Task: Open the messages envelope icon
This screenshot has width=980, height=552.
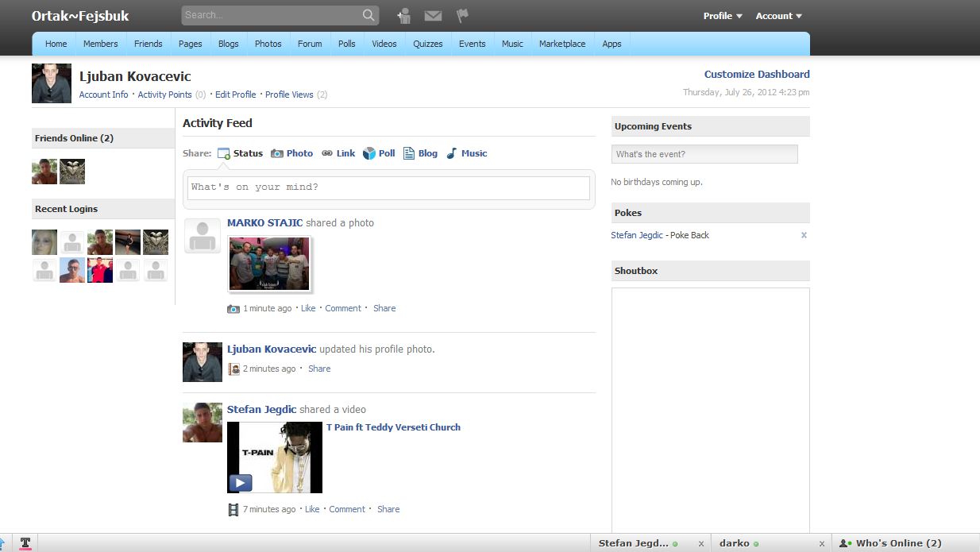Action: [x=433, y=16]
